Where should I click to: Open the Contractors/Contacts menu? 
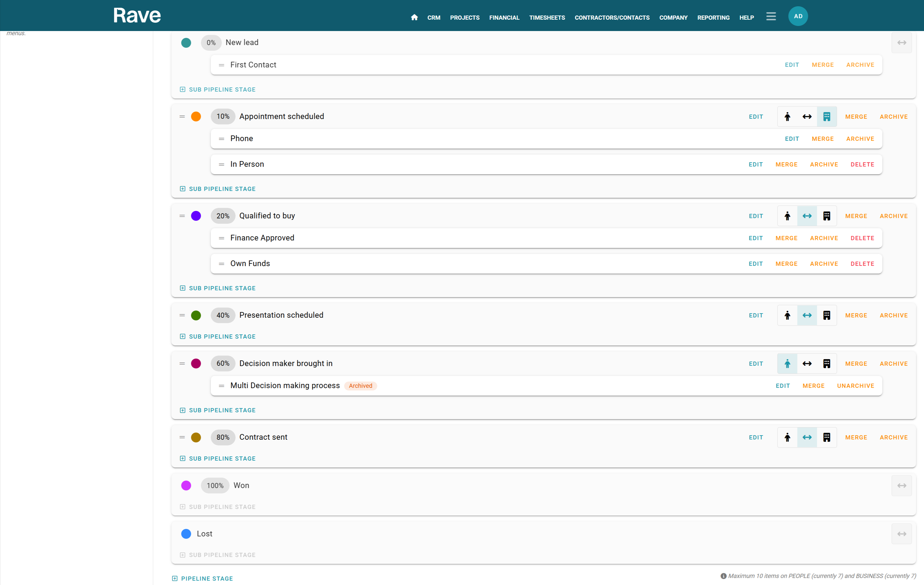point(612,18)
